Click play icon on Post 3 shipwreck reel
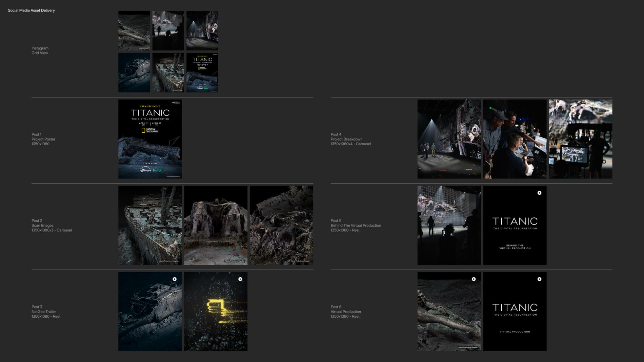The image size is (644, 362). click(x=175, y=279)
